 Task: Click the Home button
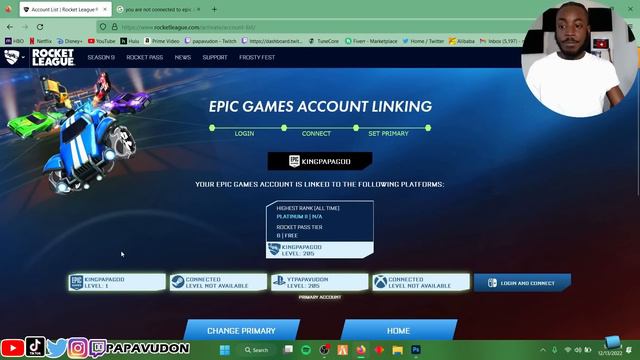[x=398, y=330]
